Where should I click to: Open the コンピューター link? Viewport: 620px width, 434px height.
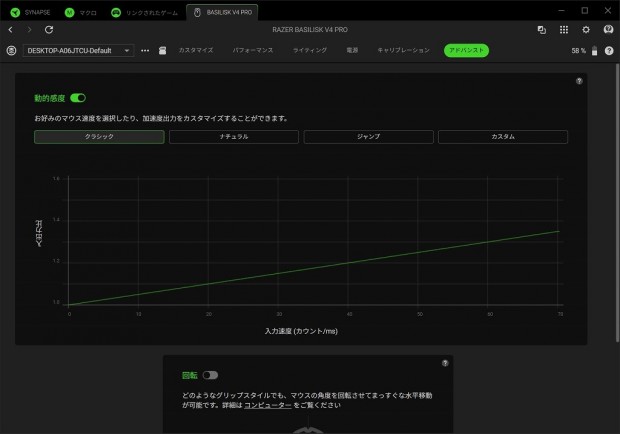(268, 405)
